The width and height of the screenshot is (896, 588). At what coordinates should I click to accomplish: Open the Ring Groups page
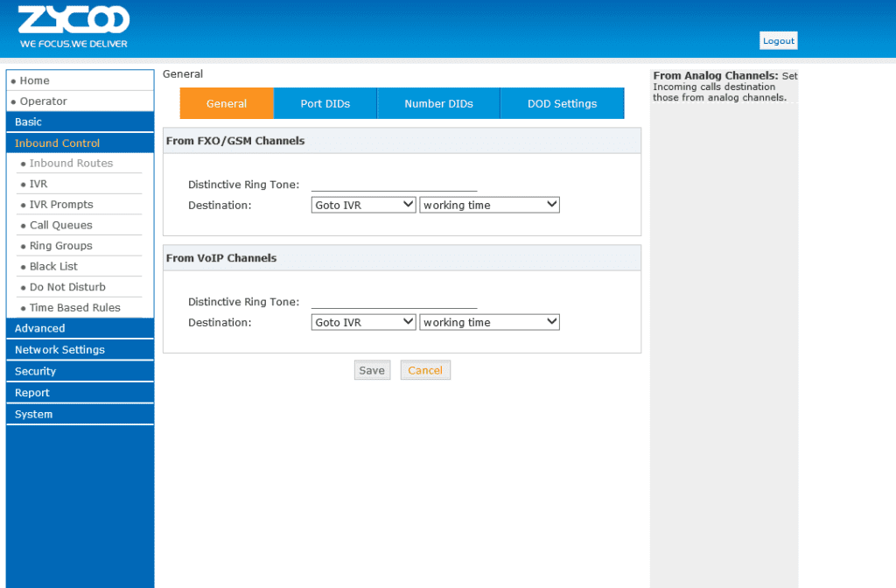click(x=60, y=246)
